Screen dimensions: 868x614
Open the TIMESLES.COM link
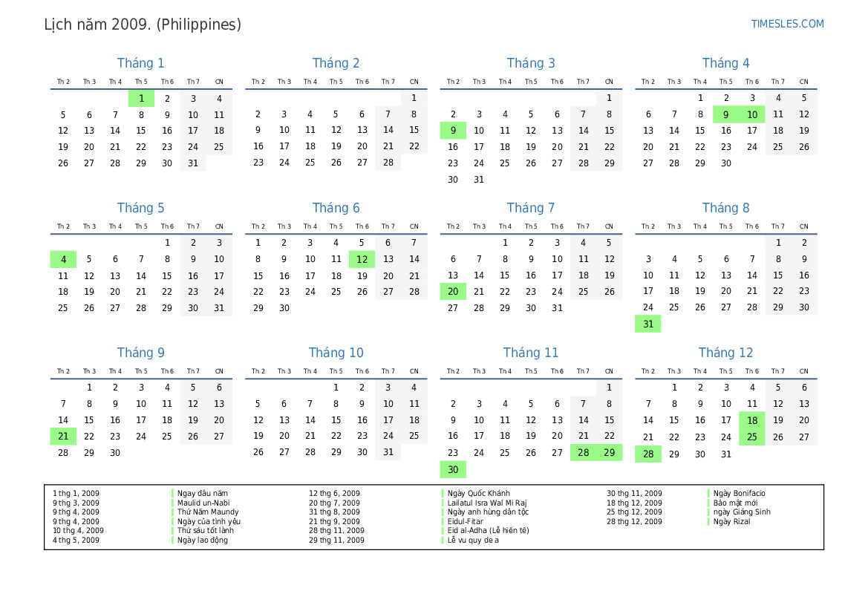(x=787, y=24)
